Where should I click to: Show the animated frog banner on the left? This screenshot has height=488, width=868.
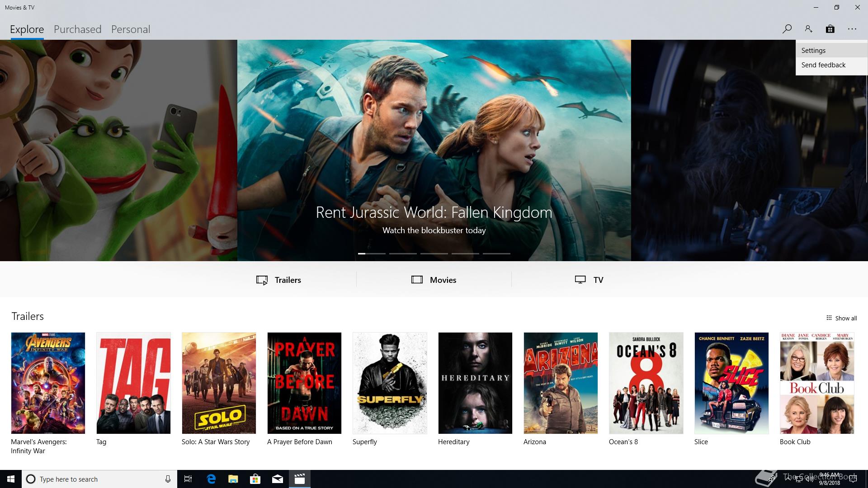(118, 150)
